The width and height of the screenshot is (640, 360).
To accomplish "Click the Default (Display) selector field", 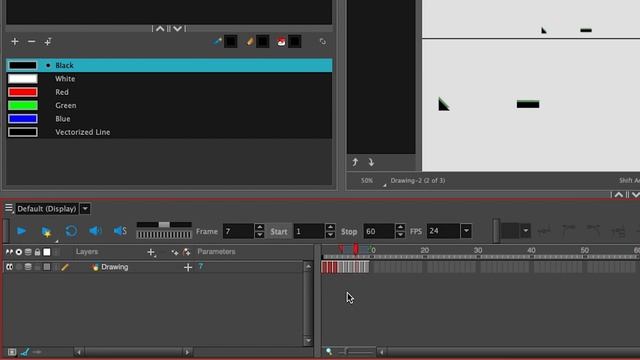I will click(47, 209).
